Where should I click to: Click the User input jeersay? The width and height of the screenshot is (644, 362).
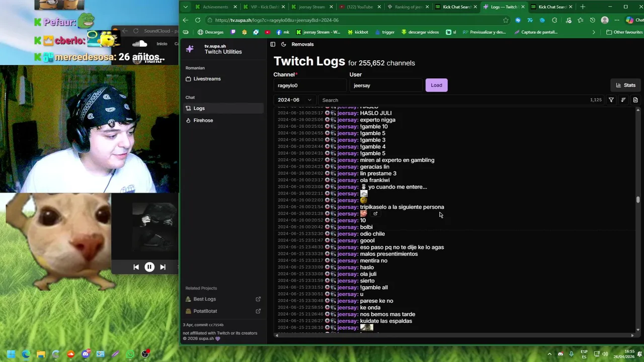[x=385, y=85]
